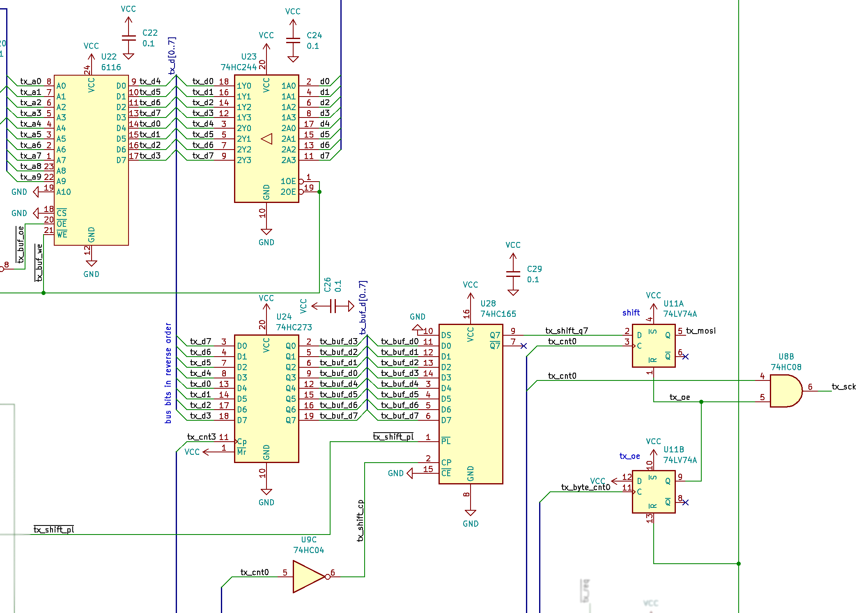The image size is (868, 613).
Task: Click the 74HC165 part value text
Action: pyautogui.click(x=498, y=314)
